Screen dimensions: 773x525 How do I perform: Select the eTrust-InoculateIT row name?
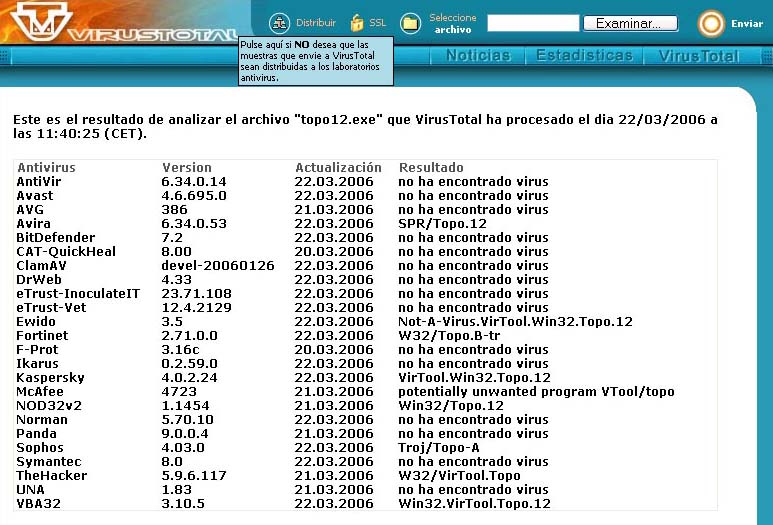point(78,293)
